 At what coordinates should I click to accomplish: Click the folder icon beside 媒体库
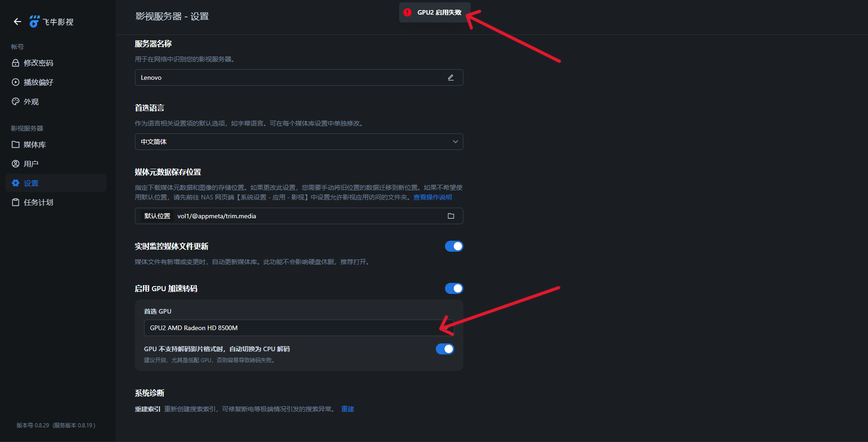(x=16, y=144)
